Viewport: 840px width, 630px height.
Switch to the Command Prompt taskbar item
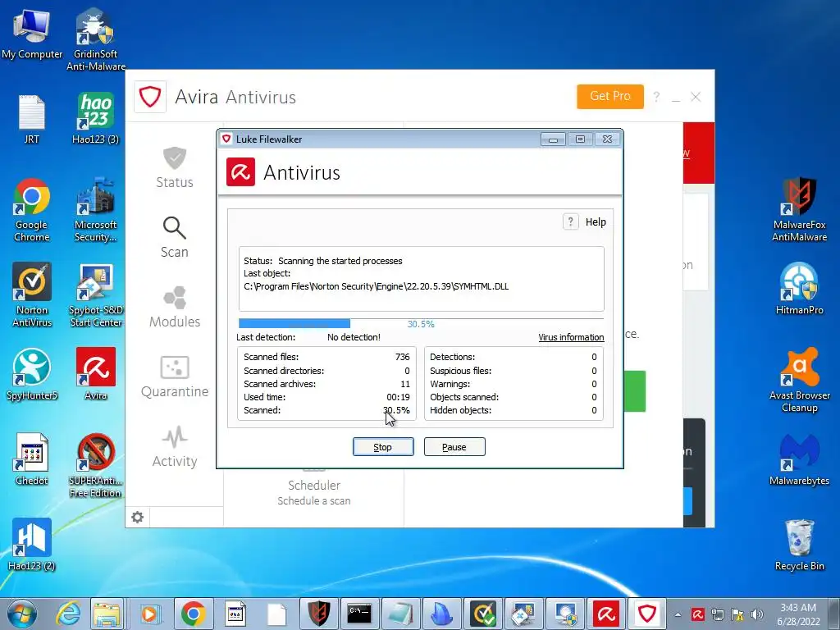click(x=359, y=614)
